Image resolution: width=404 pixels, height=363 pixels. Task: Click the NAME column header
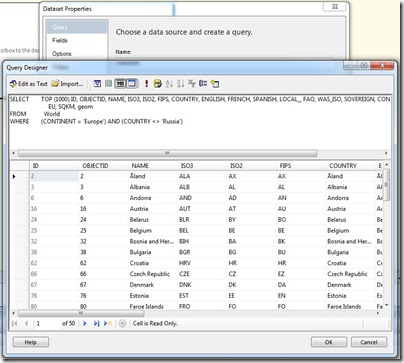[153, 166]
